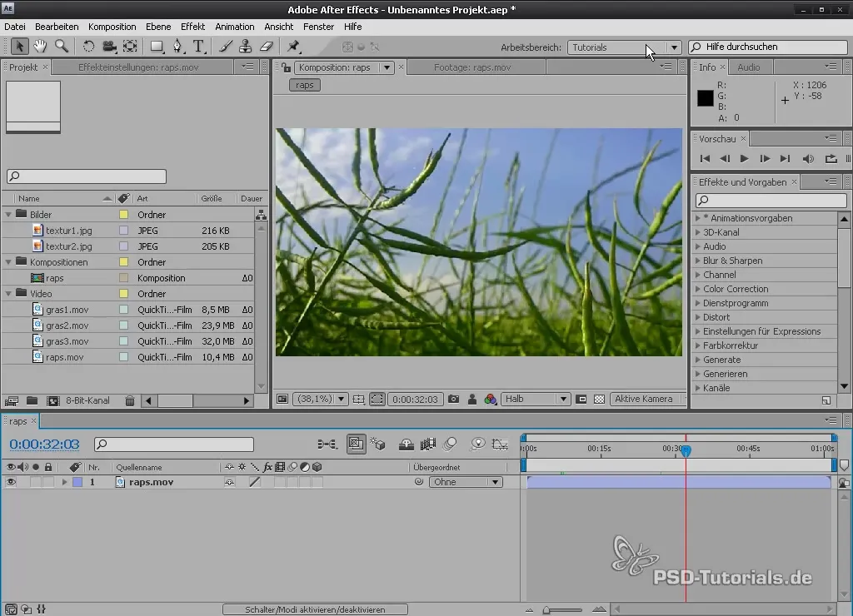Screen dimensions: 853x616
Task: Toggle the transparency grid in viewer
Action: pos(599,400)
